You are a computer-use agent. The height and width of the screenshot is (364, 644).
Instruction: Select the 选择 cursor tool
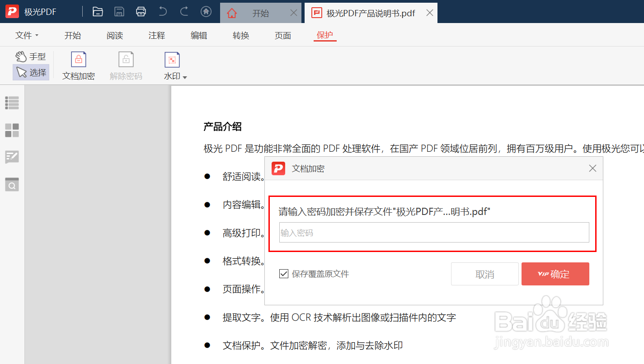click(x=31, y=72)
